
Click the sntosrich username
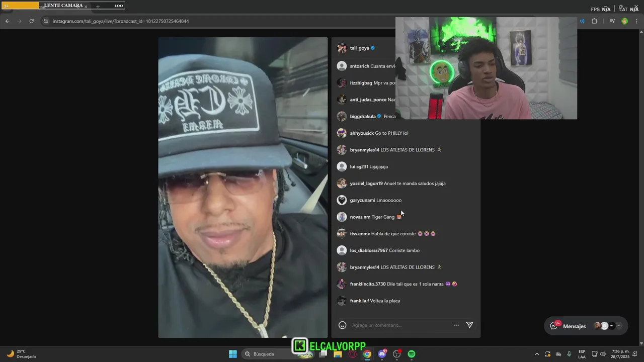(x=359, y=66)
